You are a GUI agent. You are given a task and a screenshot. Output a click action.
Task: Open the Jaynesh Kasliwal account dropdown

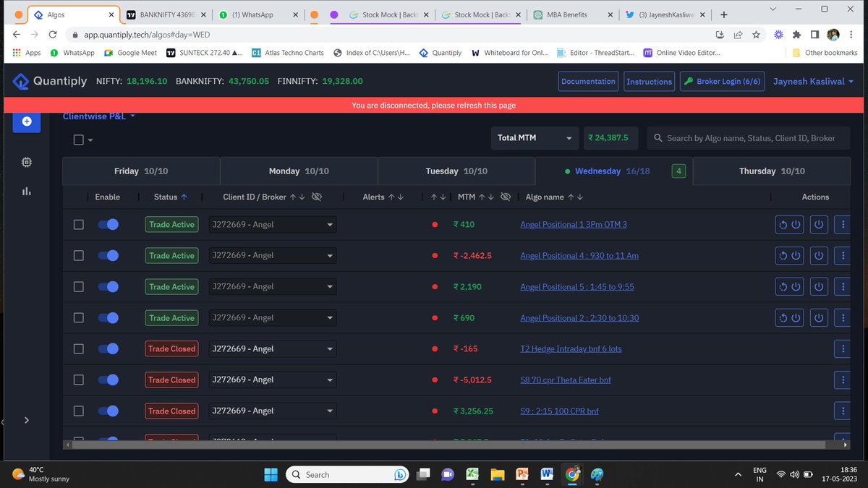(813, 82)
